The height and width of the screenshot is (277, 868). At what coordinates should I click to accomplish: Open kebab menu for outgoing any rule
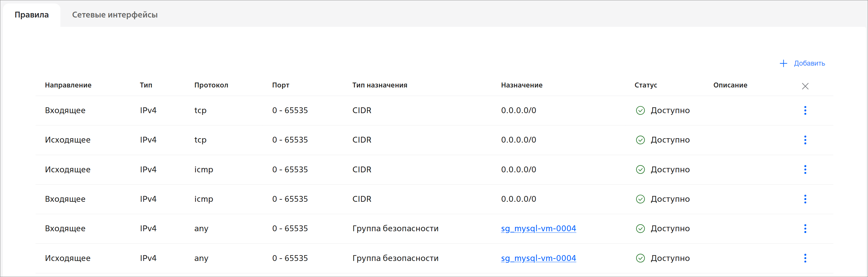pyautogui.click(x=805, y=258)
